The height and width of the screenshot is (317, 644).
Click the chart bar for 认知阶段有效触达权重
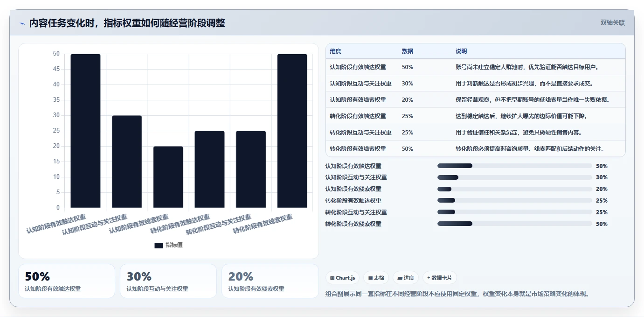(x=85, y=131)
